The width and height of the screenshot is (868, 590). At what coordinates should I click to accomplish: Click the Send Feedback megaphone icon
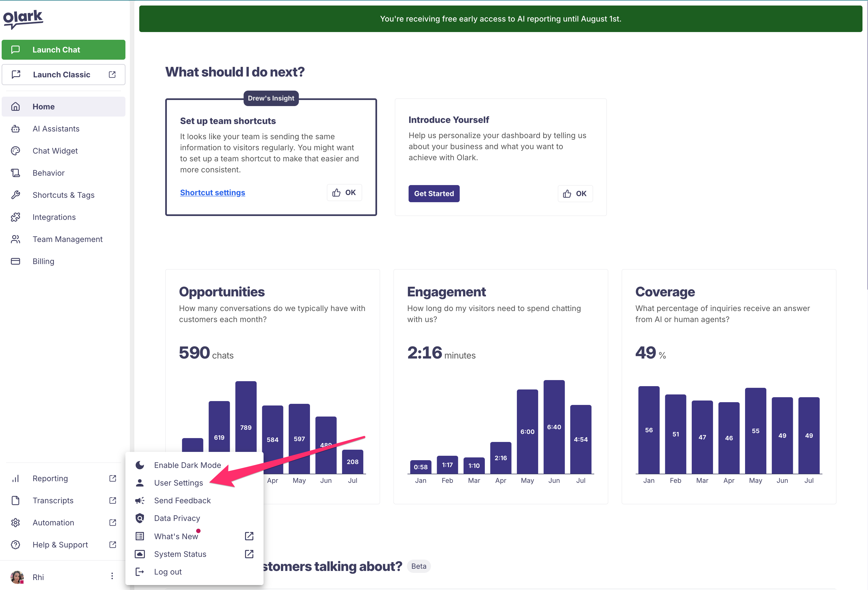pos(140,501)
